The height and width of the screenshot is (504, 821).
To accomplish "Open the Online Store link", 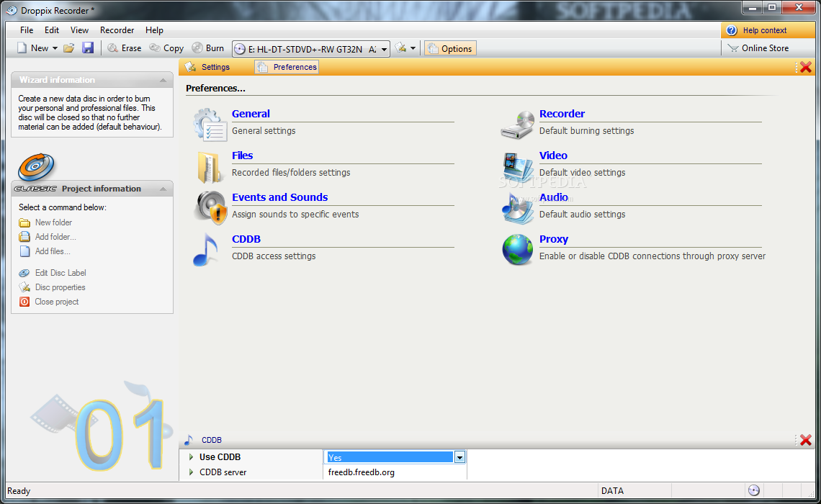I will point(758,48).
